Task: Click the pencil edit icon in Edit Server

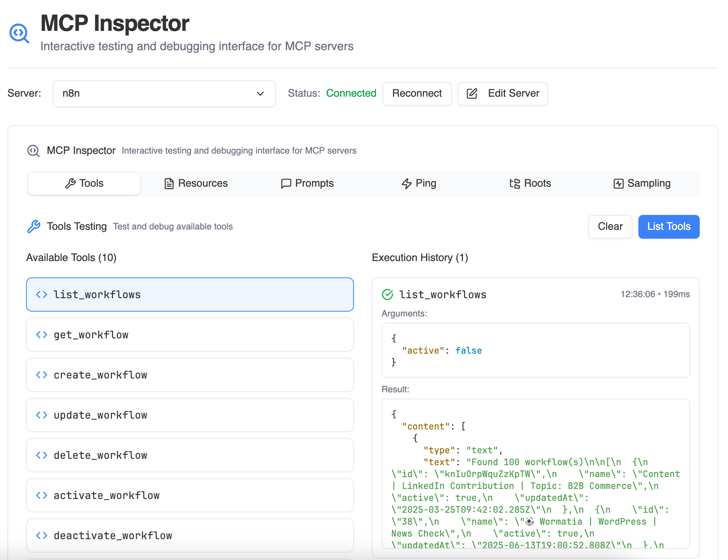Action: (472, 94)
